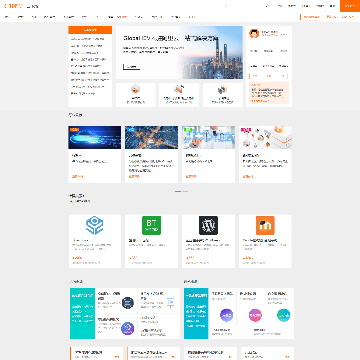The image size is (360, 360).
Task: Switch to second carousel page indicator
Action: pyautogui.click(x=185, y=191)
